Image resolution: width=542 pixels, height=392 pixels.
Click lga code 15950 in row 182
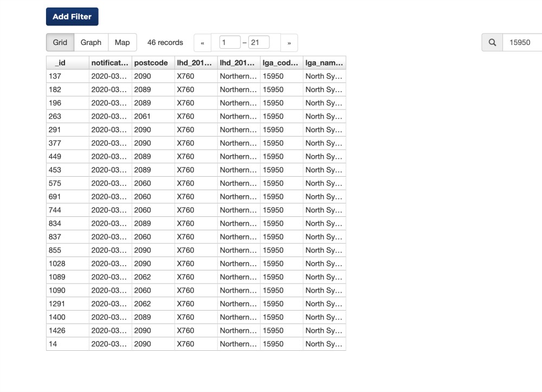(281, 89)
